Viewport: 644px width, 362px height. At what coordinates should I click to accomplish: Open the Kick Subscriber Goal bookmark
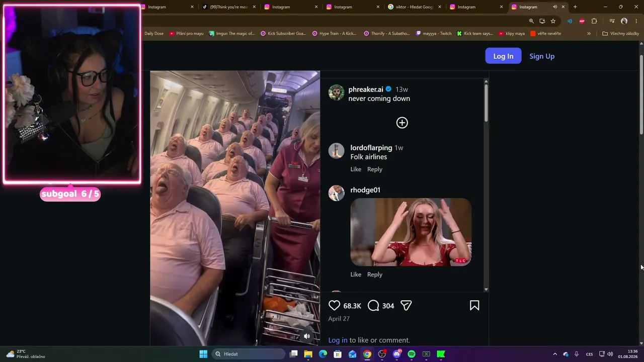[283, 34]
